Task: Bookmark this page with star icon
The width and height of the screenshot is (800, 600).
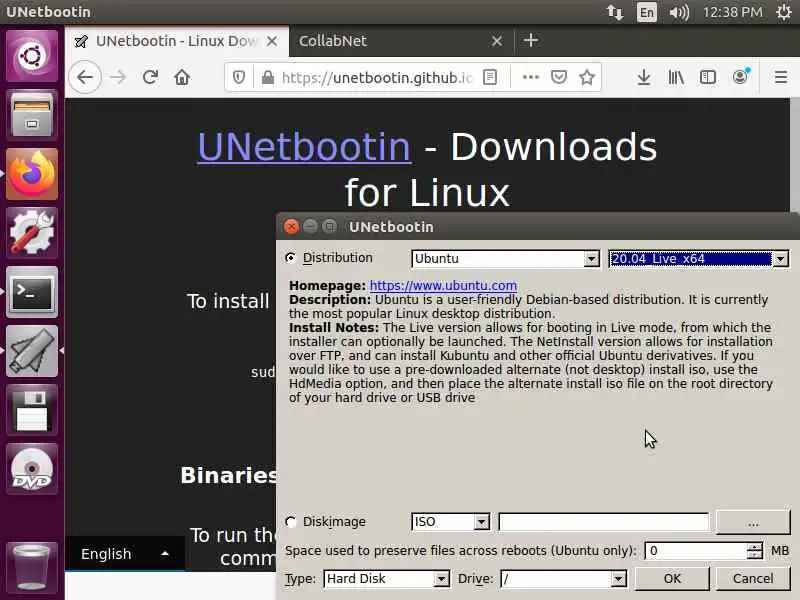Action: click(x=587, y=78)
